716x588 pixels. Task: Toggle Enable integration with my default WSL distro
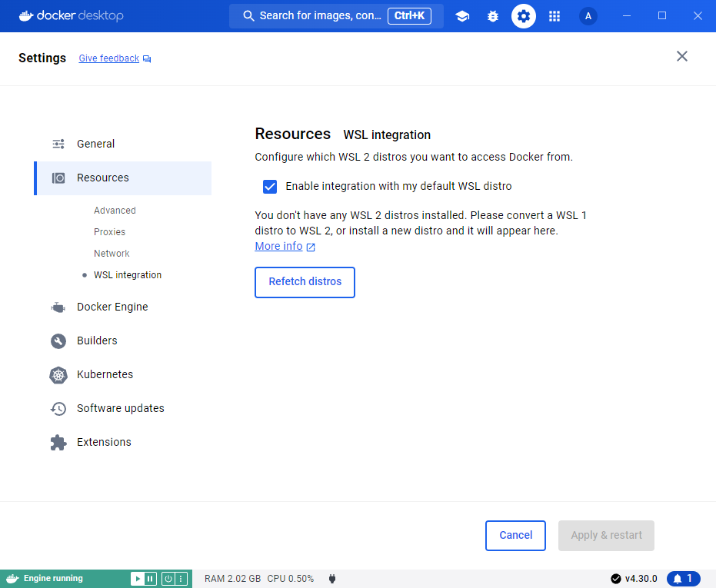pos(270,187)
